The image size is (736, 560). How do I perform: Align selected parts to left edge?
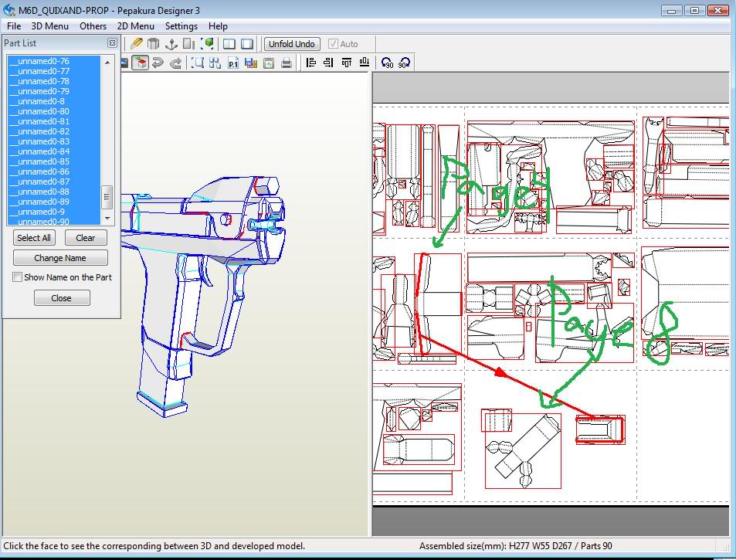click(x=310, y=63)
